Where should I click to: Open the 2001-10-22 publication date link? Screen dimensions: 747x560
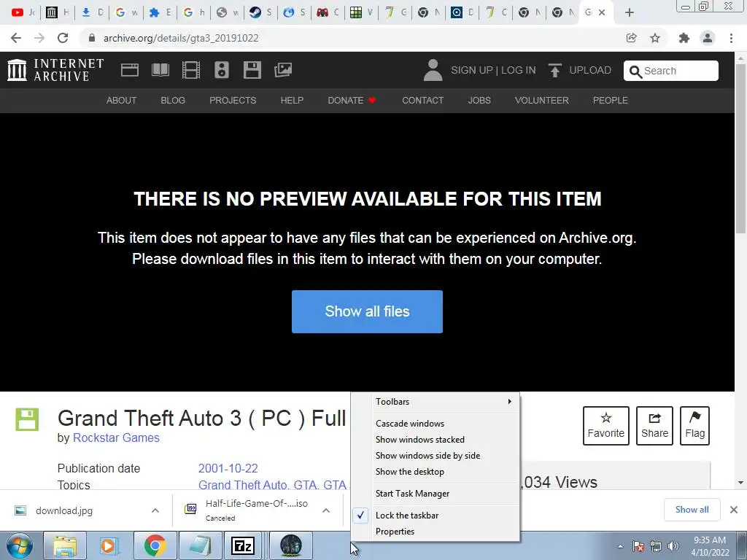click(x=228, y=469)
